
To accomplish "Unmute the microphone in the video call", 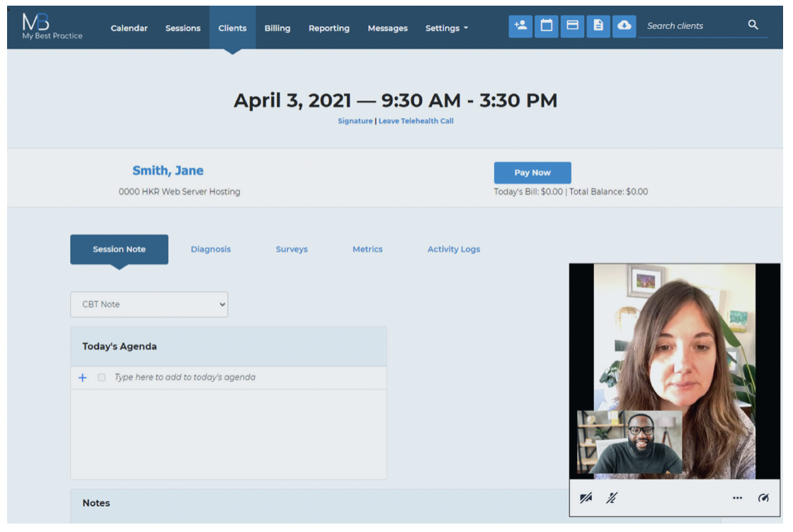I will [x=610, y=498].
